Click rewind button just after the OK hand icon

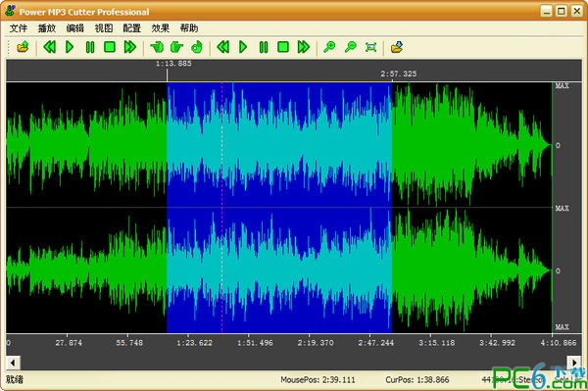(223, 47)
